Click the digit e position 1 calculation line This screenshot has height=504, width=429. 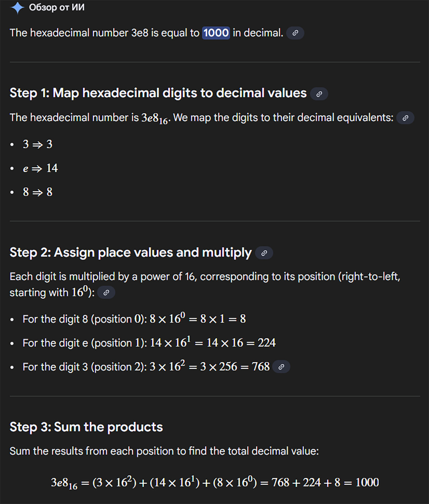click(x=149, y=343)
